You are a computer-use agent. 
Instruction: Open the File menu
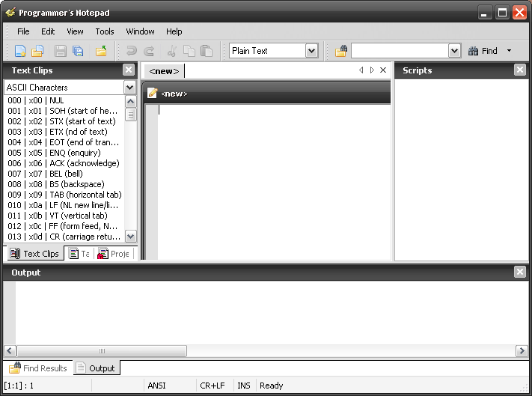click(23, 31)
